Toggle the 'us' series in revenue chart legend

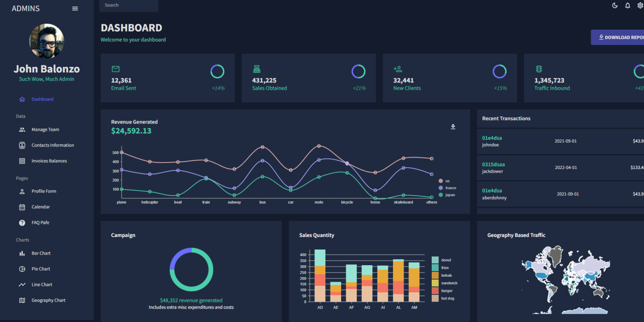(445, 181)
